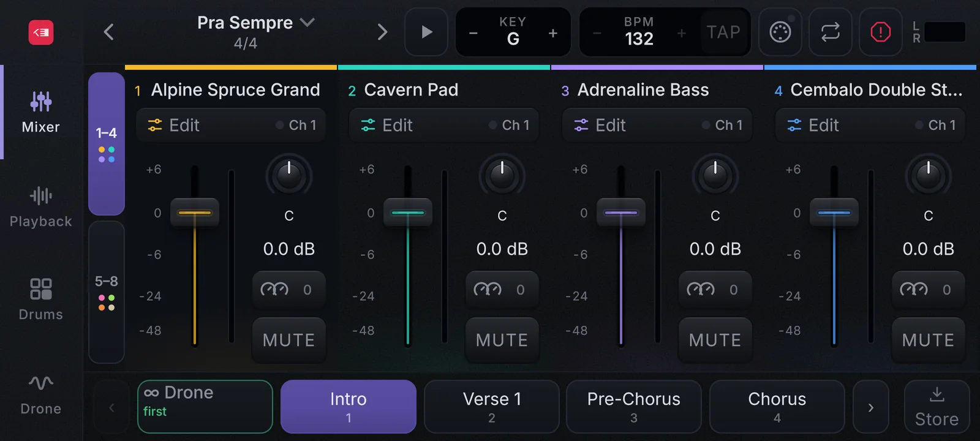Tap the red back icon at top left
Screen dimensions: 980x441
41,32
